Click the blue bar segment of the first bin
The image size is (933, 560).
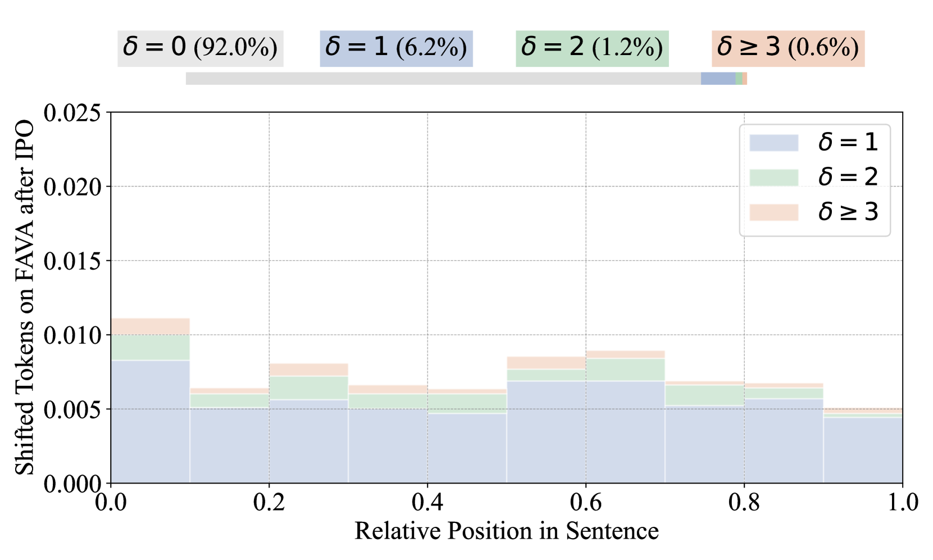point(150,421)
